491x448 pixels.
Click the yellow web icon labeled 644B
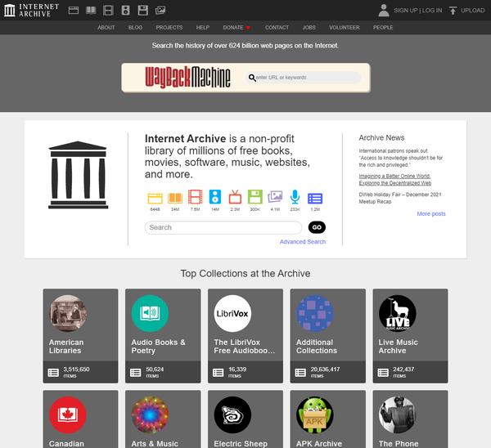tap(155, 198)
